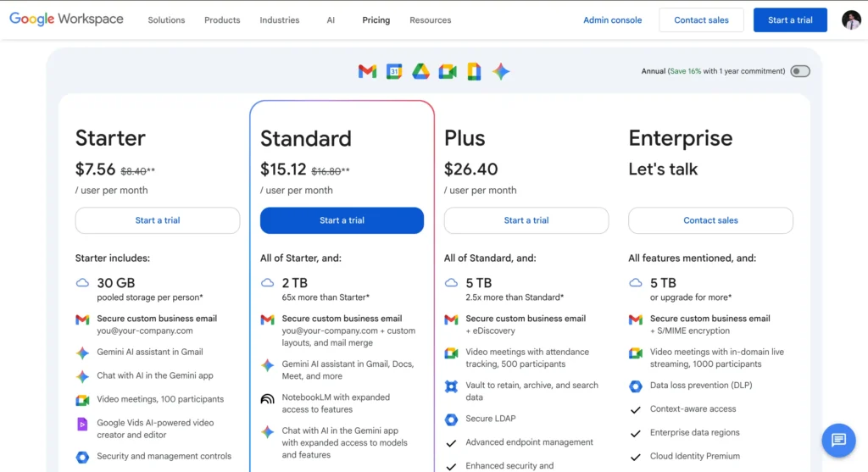Click the Enterprise data regions feature
This screenshot has height=472, width=868.
[695, 433]
